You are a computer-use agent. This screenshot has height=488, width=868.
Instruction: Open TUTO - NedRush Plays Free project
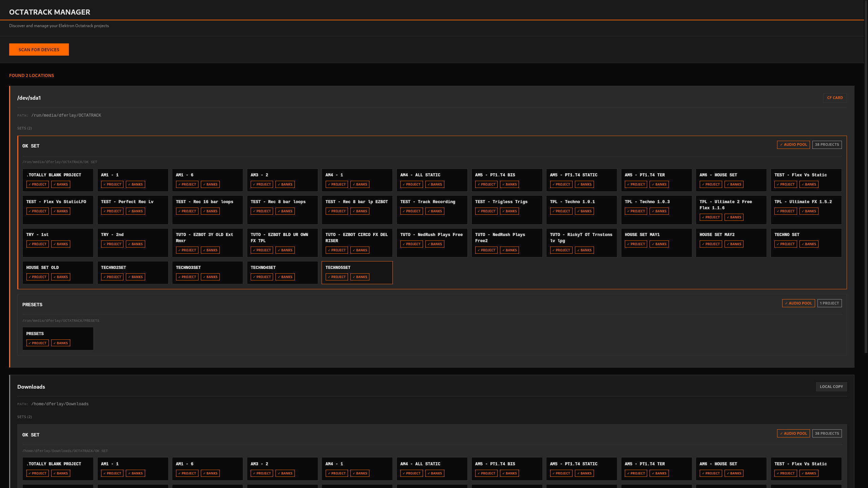point(431,235)
